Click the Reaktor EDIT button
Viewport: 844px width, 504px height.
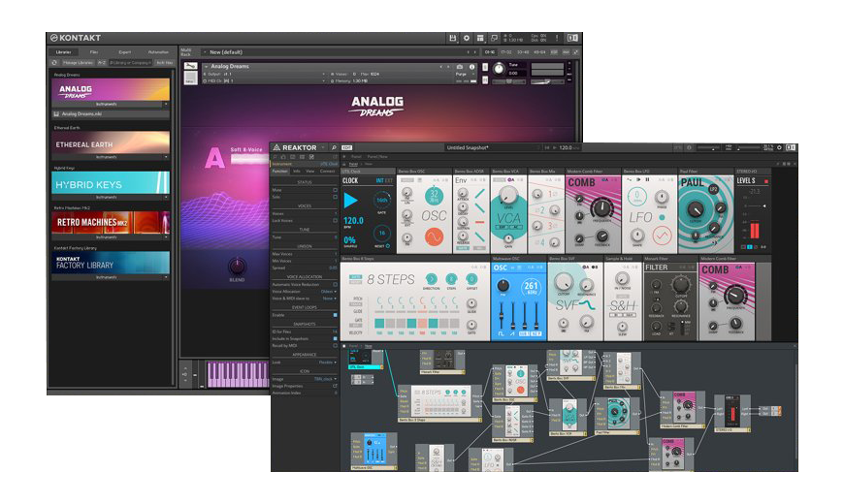point(347,147)
